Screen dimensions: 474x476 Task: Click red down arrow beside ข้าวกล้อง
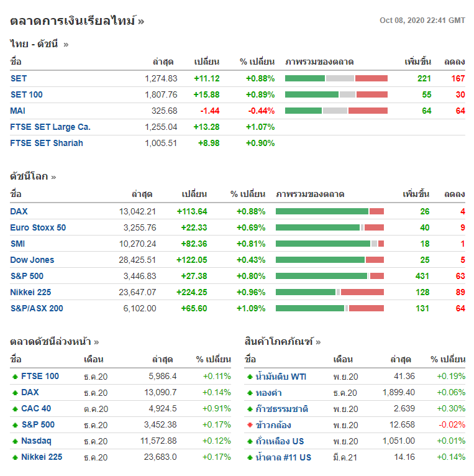[250, 425]
